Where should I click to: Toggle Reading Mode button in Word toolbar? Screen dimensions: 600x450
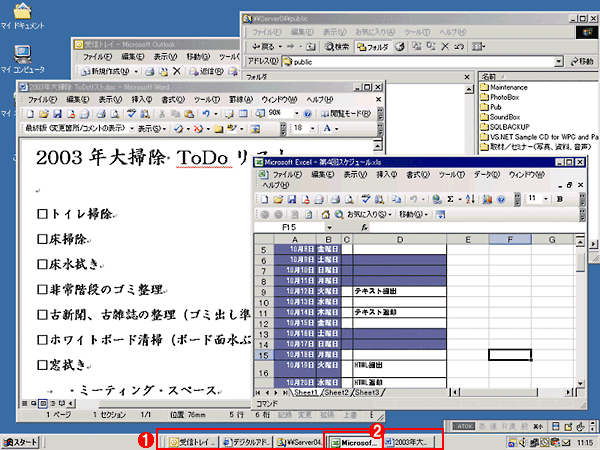click(x=346, y=114)
